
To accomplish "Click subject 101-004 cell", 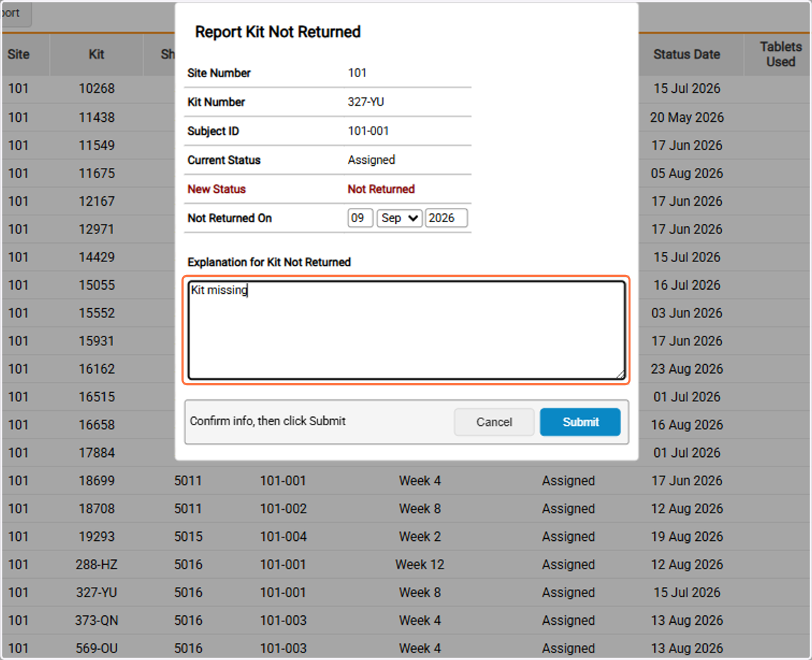I will tap(284, 537).
